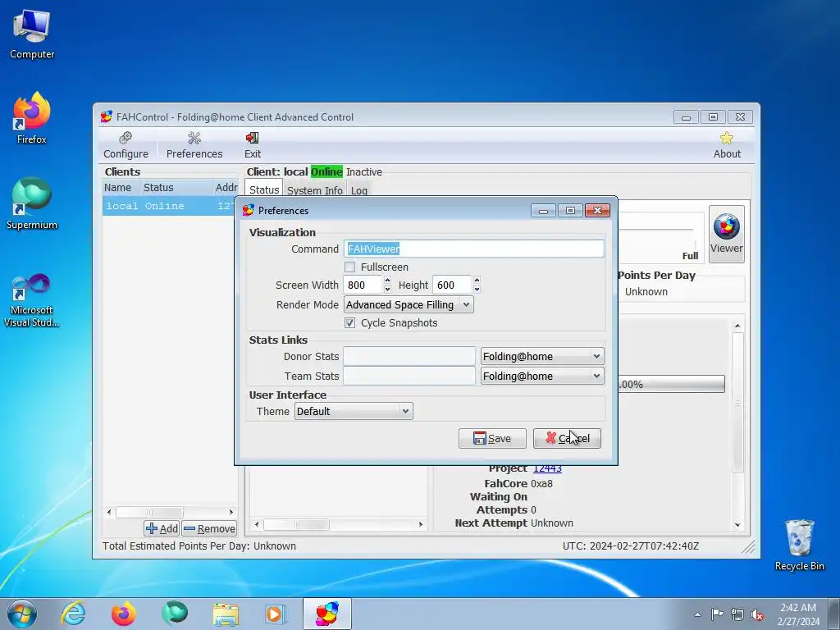Image resolution: width=840 pixels, height=630 pixels.
Task: Toggle the Fullscreen checkbox
Action: [349, 267]
